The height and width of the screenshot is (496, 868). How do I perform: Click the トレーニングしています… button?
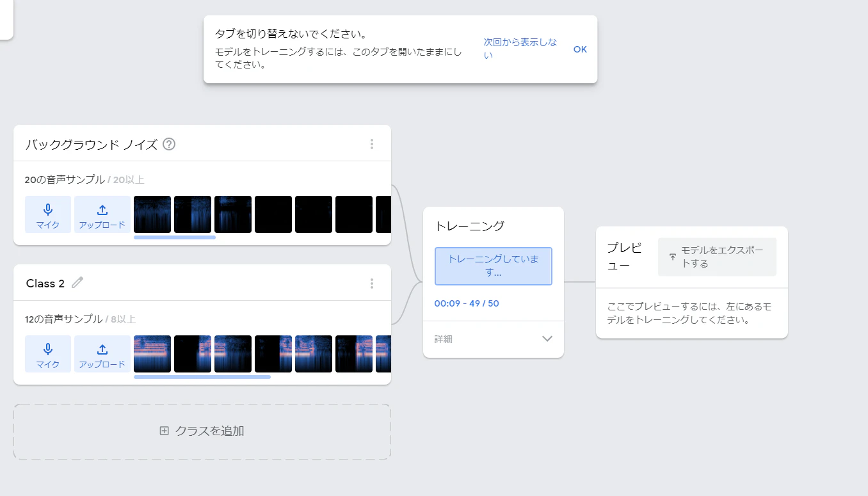tap(494, 266)
